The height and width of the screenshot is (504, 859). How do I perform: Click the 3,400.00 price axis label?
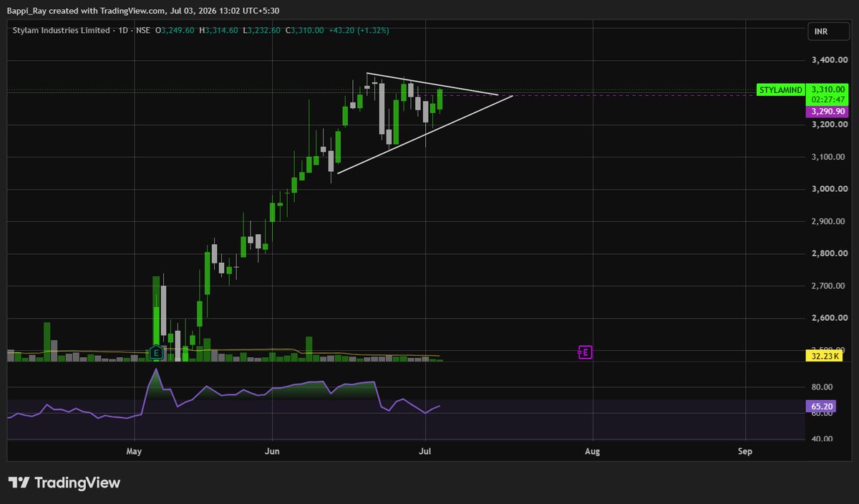pyautogui.click(x=829, y=60)
